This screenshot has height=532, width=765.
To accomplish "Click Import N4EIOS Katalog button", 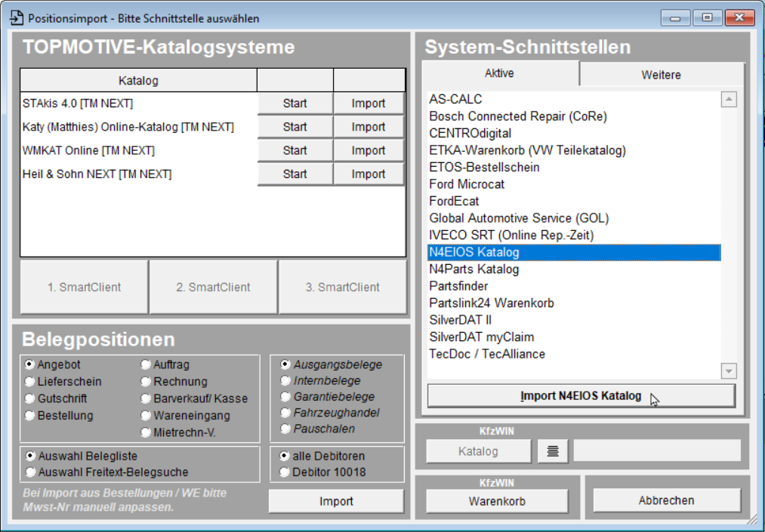I will [581, 396].
